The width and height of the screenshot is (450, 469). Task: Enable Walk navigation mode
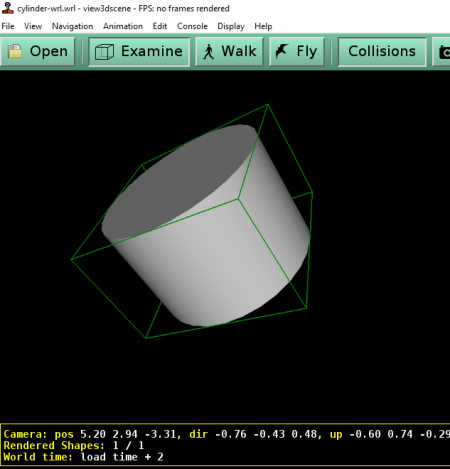pos(229,52)
